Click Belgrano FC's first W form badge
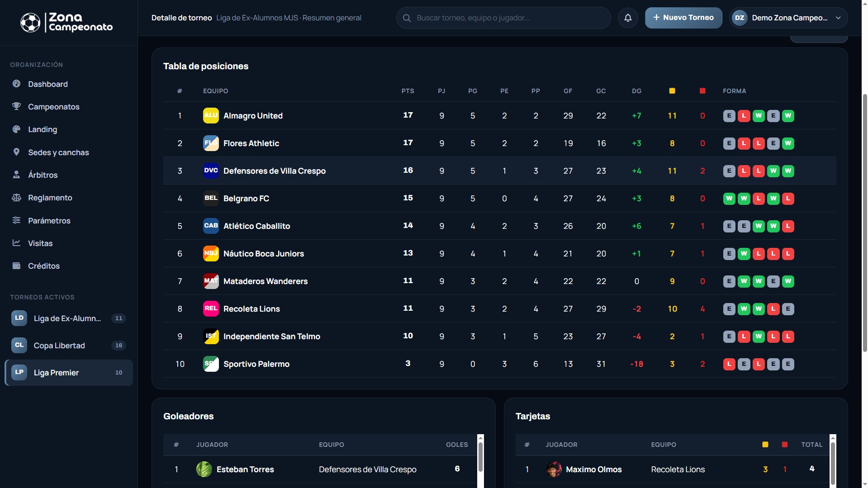Screen dimensions: 868x488 point(729,199)
